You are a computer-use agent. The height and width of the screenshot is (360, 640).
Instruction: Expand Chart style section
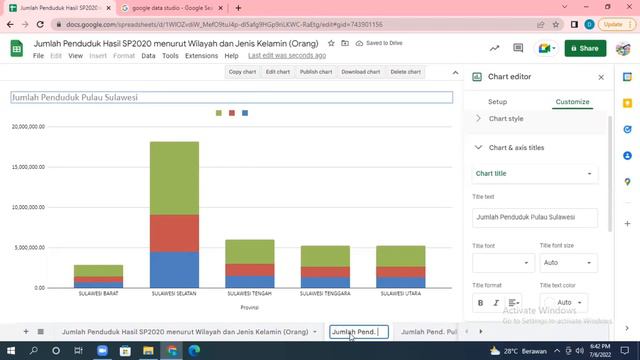point(535,119)
